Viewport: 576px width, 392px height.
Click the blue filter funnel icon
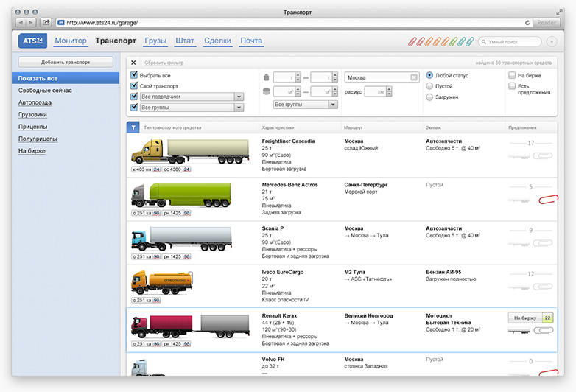pyautogui.click(x=133, y=127)
